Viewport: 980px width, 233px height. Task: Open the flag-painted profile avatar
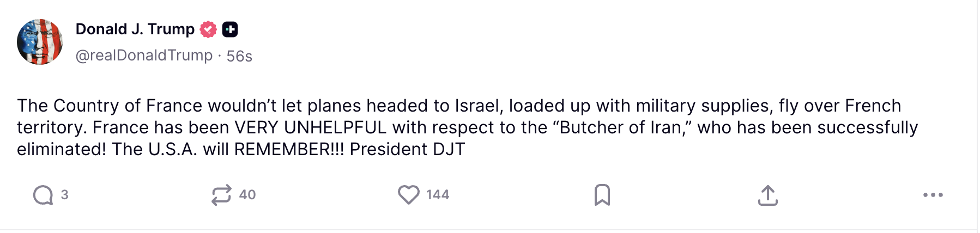pos(40,42)
